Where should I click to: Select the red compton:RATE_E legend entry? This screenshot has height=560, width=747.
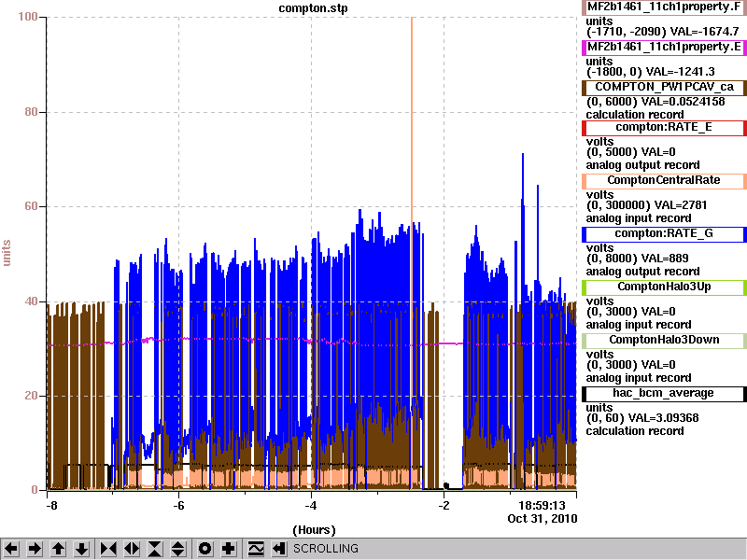point(664,128)
